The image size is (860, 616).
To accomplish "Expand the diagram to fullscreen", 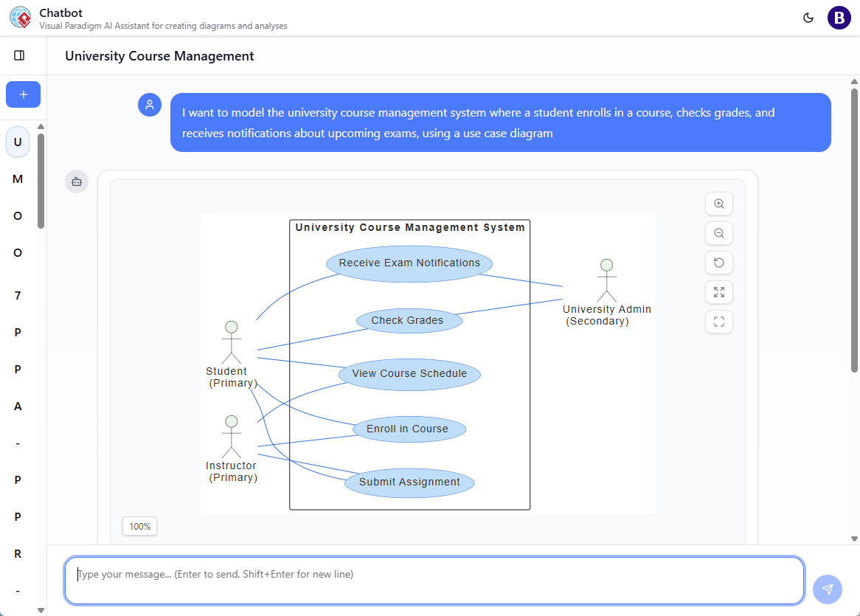I will click(718, 292).
